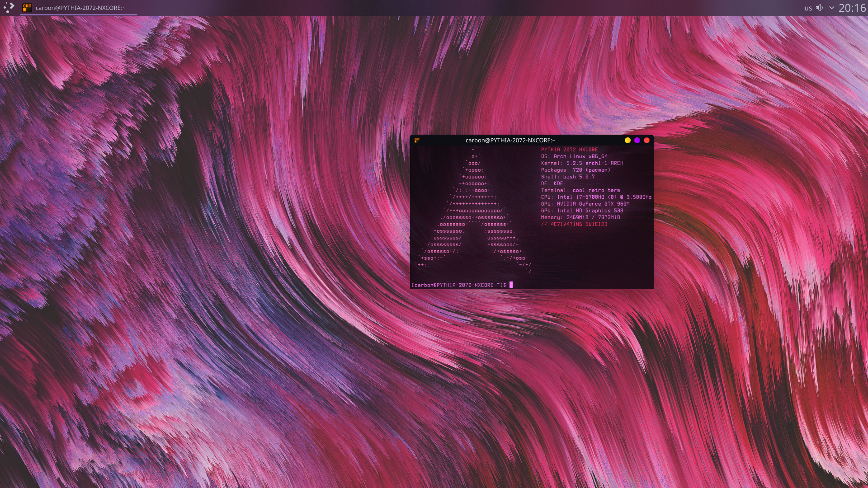Click the CRT terminal icon in taskbar
The image size is (868, 488).
coord(27,8)
